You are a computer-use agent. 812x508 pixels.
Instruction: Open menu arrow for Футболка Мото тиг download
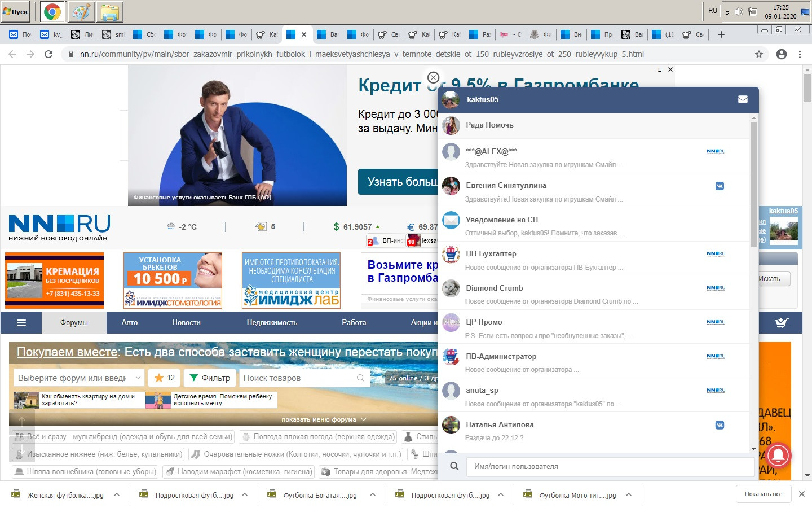pos(629,494)
